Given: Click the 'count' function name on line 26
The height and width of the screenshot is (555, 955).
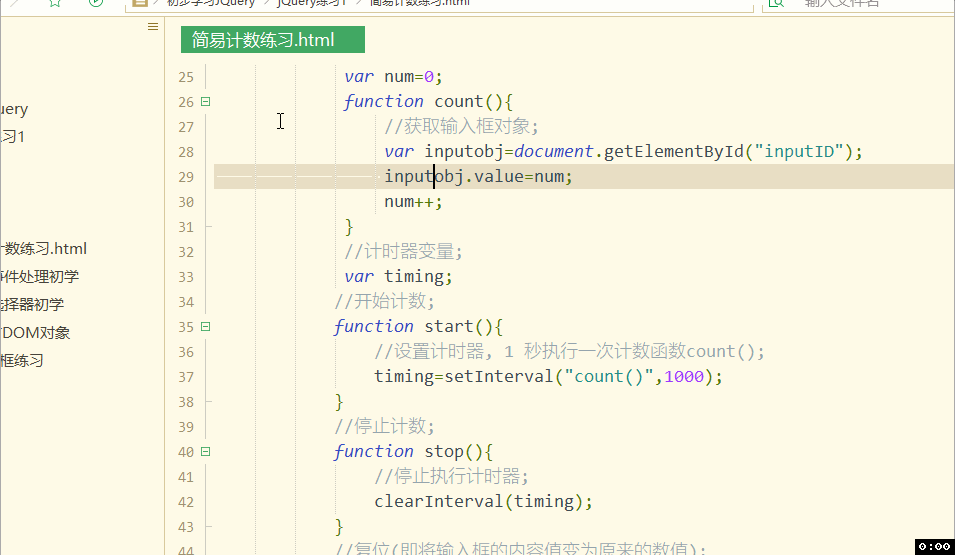Looking at the screenshot, I should point(458,101).
